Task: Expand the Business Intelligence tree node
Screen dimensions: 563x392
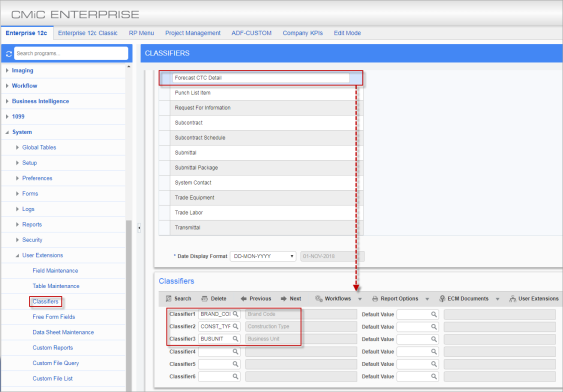Action: [x=7, y=101]
